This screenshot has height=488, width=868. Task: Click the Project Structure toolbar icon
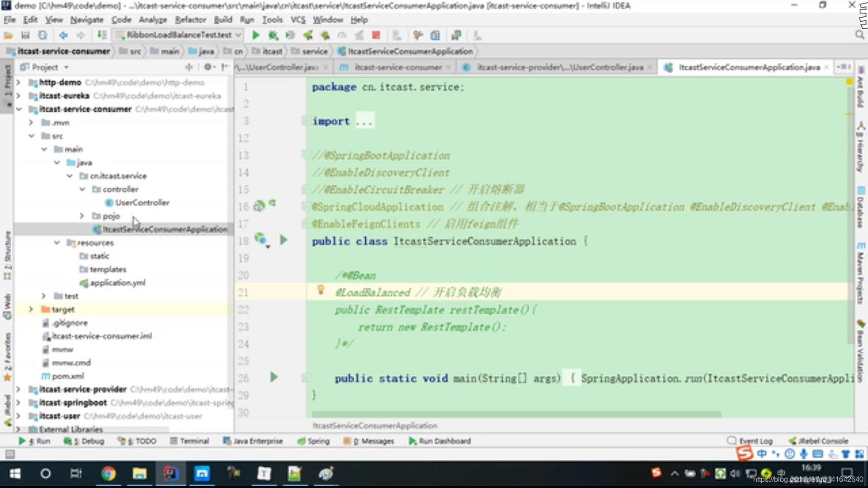pos(435,35)
